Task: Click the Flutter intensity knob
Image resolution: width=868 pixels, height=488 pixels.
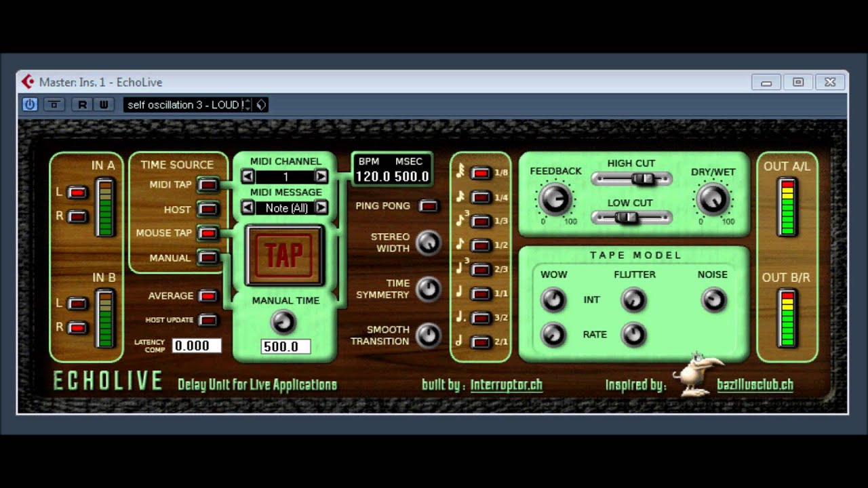Action: (633, 300)
